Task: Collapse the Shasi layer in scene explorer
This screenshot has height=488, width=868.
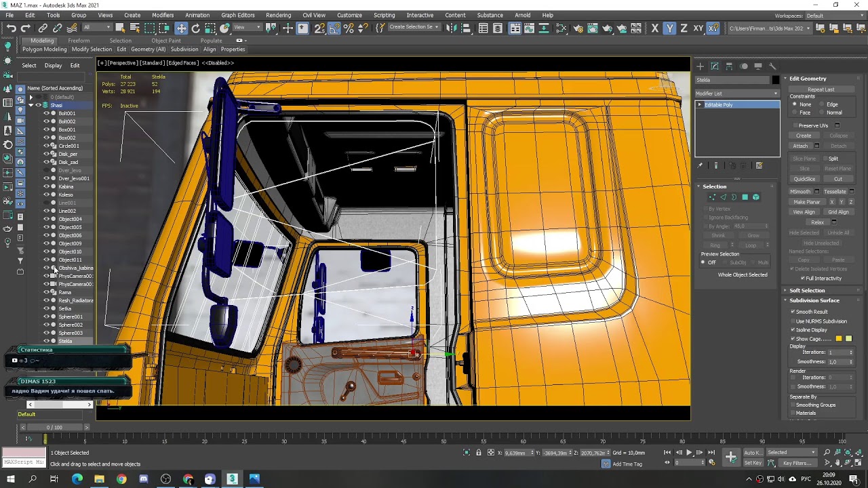Action: 31,105
